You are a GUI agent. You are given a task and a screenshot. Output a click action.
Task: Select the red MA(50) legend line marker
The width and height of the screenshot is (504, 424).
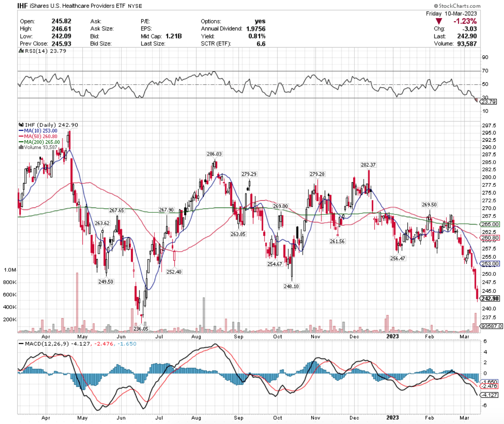point(21,137)
